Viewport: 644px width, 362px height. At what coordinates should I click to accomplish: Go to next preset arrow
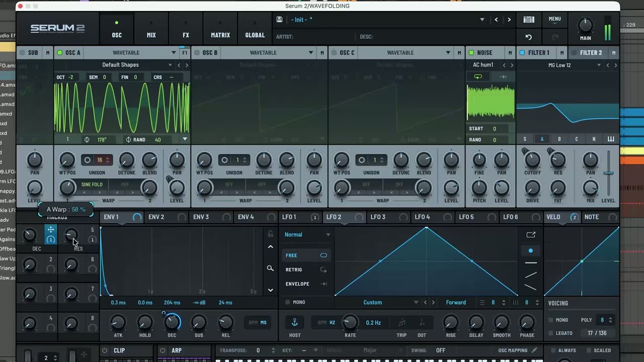[x=509, y=20]
